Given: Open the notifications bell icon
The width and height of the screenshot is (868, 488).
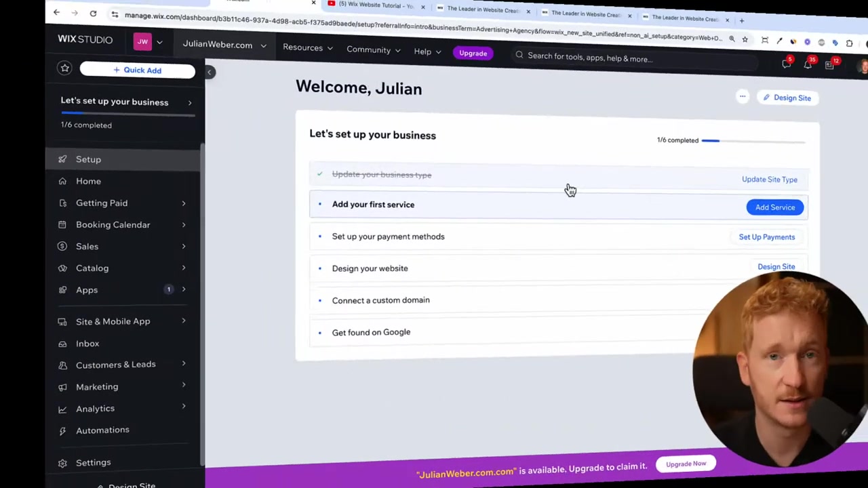Looking at the screenshot, I should click(808, 64).
